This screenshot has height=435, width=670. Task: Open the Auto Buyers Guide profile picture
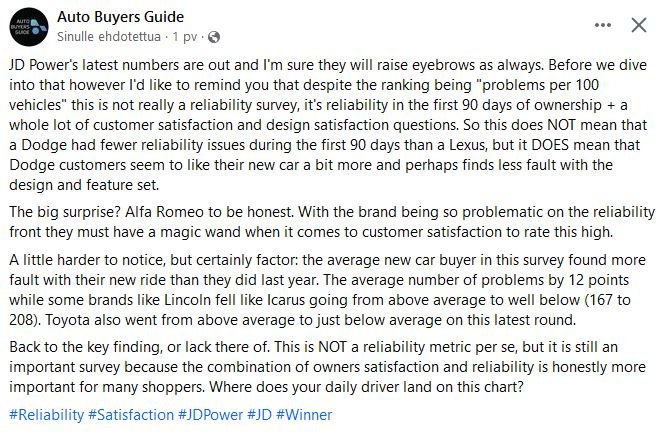tap(29, 27)
